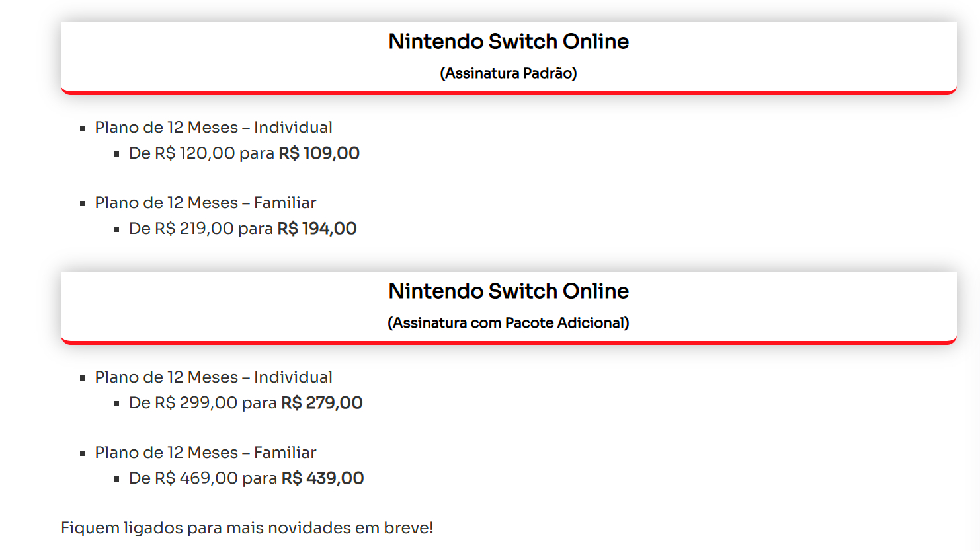The height and width of the screenshot is (551, 980).
Task: Click the Nintendo Switch Online heading above Assinatura Padrão
Action: tap(508, 42)
